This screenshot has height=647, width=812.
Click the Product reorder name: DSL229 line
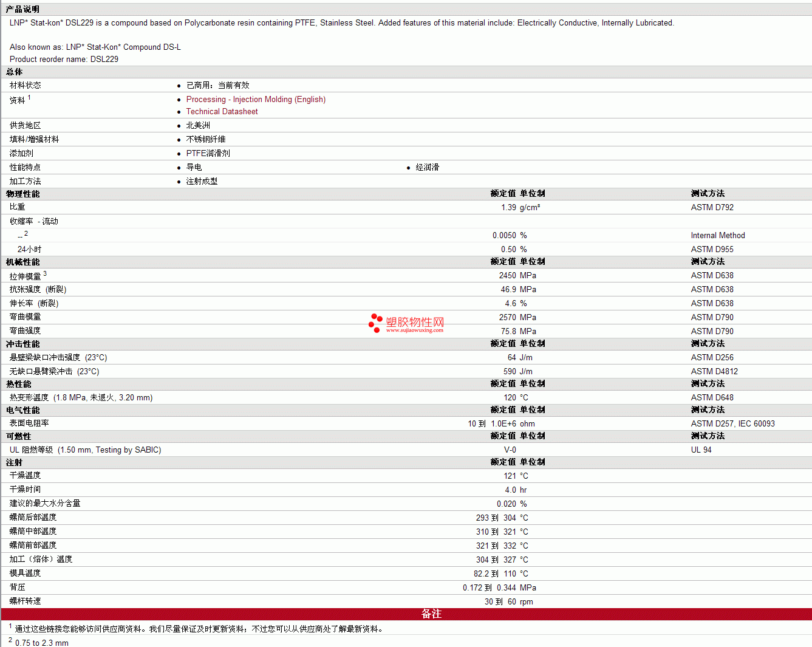pos(64,60)
